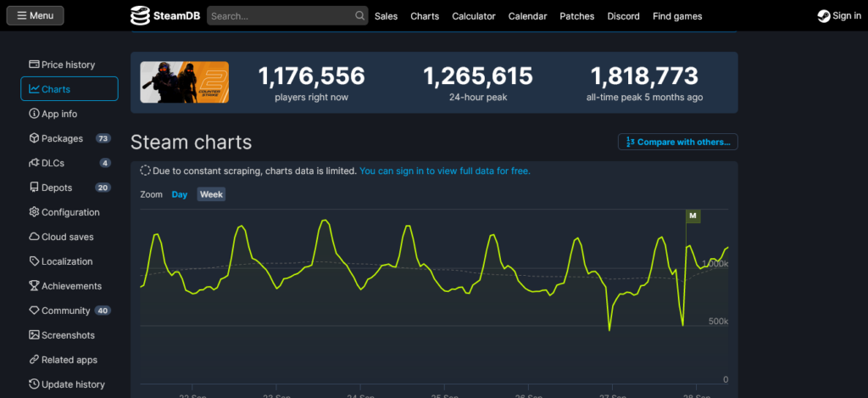
Task: Open Configuration sidebar label
Action: (x=70, y=212)
